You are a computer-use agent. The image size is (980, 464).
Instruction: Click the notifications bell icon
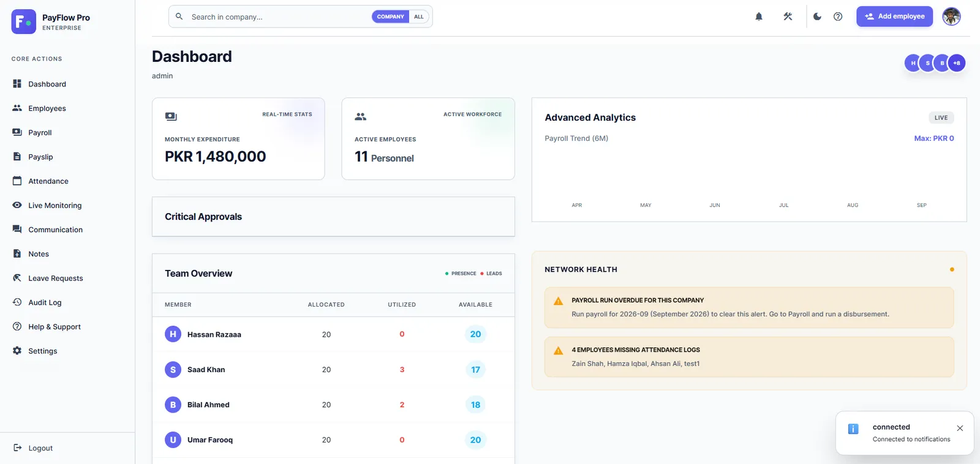759,17
